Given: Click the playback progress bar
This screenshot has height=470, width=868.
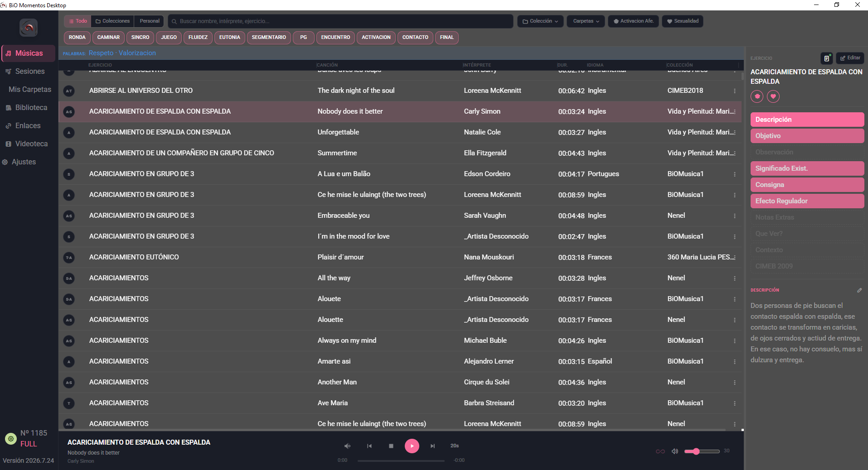Looking at the screenshot, I should pos(401,461).
